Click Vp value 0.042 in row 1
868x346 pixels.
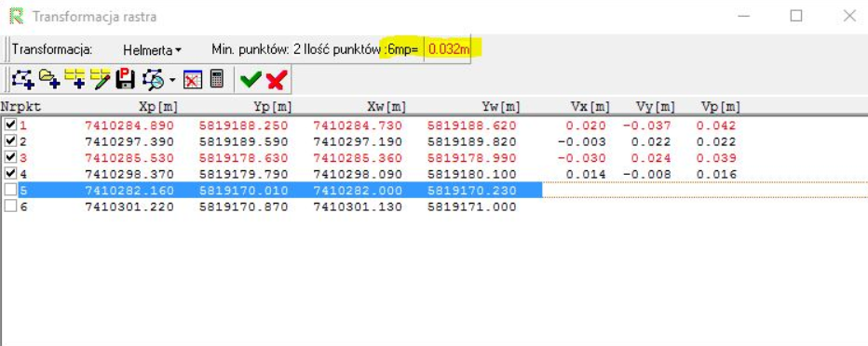(x=716, y=126)
